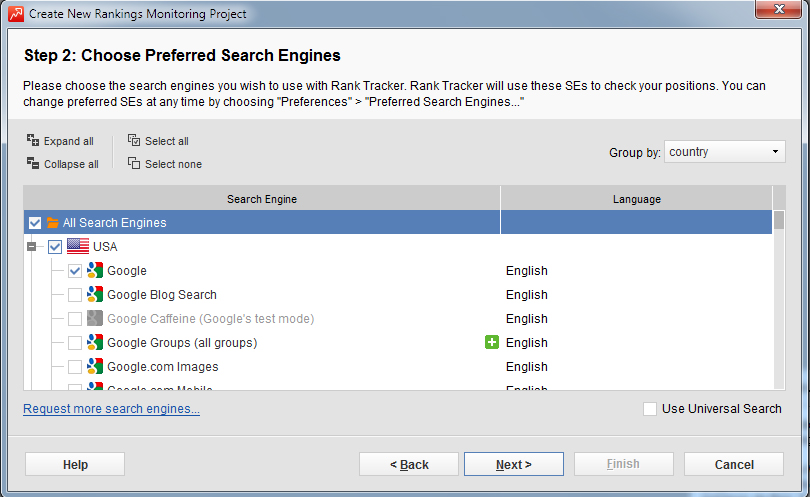Enable Use Universal Search checkbox

tap(650, 409)
